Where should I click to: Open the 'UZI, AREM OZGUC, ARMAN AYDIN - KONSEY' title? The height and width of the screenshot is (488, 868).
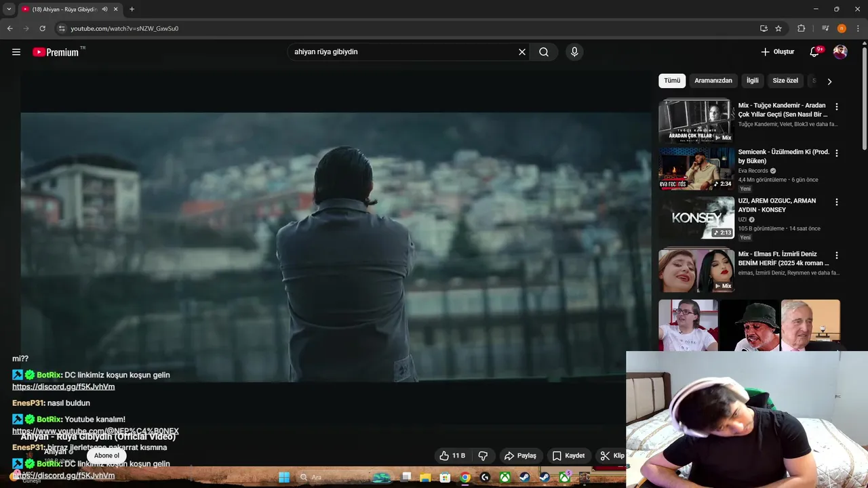click(777, 205)
